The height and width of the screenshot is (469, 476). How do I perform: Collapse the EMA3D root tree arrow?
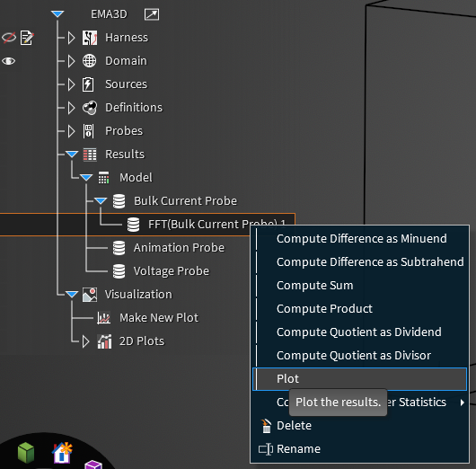(x=57, y=14)
